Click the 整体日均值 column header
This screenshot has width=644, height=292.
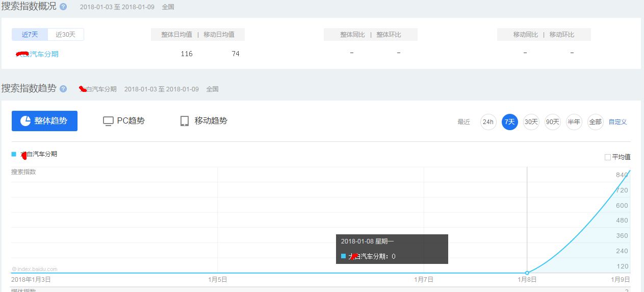tap(176, 35)
